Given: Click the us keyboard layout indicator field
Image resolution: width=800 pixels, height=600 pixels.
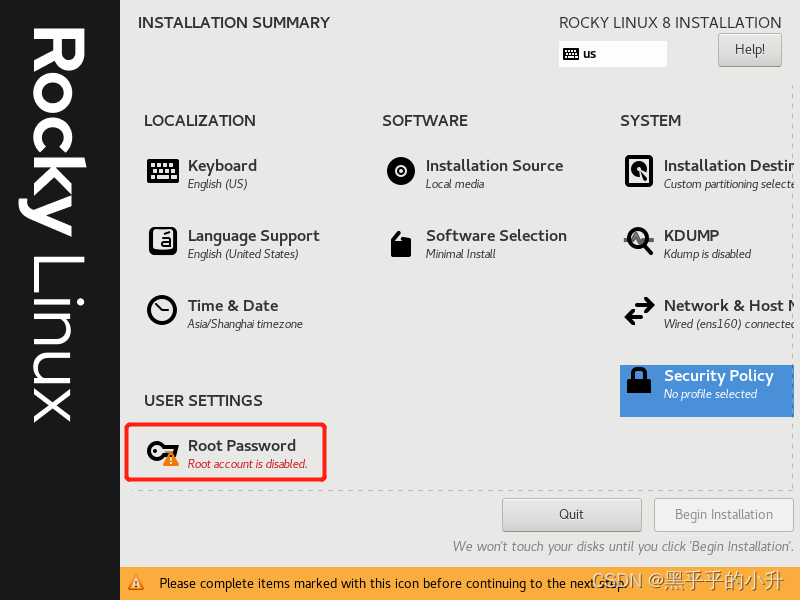Looking at the screenshot, I should pyautogui.click(x=613, y=54).
